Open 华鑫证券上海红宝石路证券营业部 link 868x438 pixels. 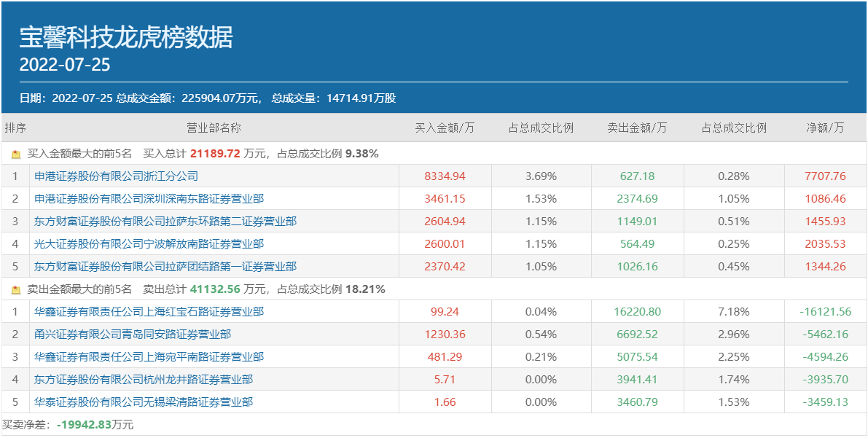[x=149, y=312]
